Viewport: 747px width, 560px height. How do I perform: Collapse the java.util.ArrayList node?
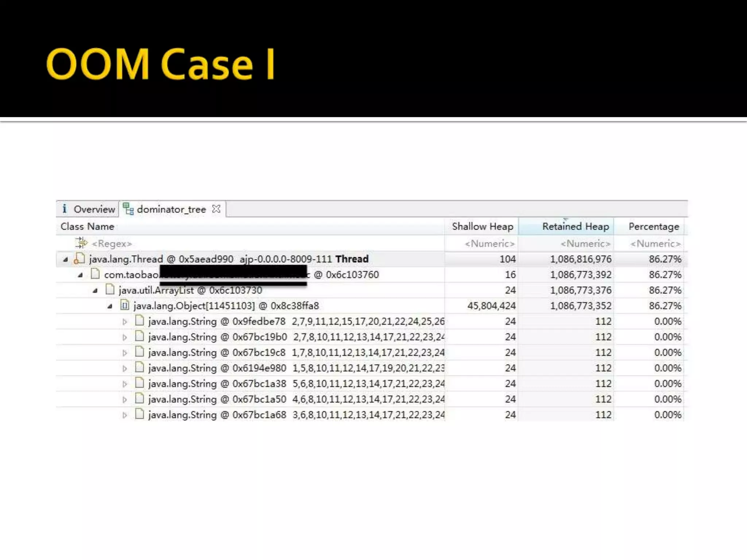pyautogui.click(x=95, y=291)
